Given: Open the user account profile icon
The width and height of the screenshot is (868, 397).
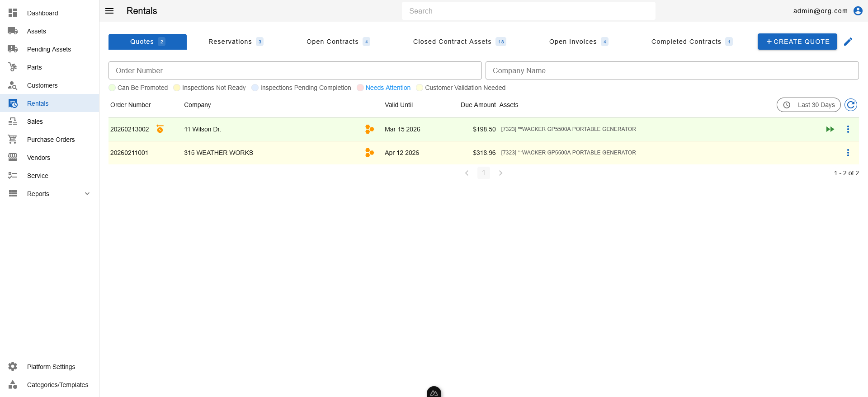Looking at the screenshot, I should (x=858, y=11).
